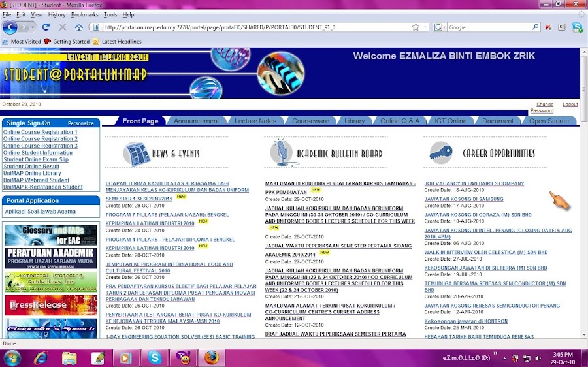The height and width of the screenshot is (367, 588).
Task: Open the History menu
Action: point(57,14)
